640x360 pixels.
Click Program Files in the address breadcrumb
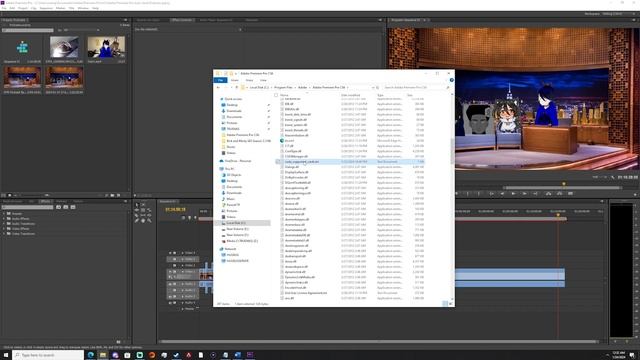tap(283, 87)
